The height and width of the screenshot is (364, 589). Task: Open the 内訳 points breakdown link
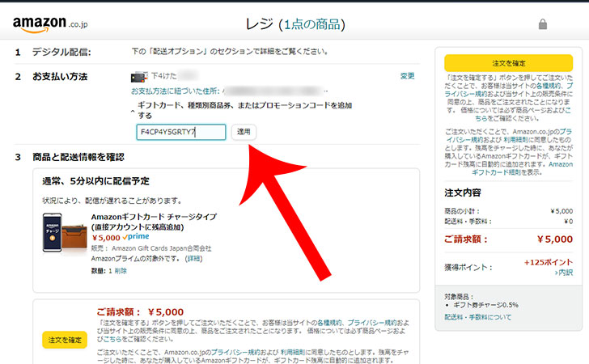pos(564,273)
